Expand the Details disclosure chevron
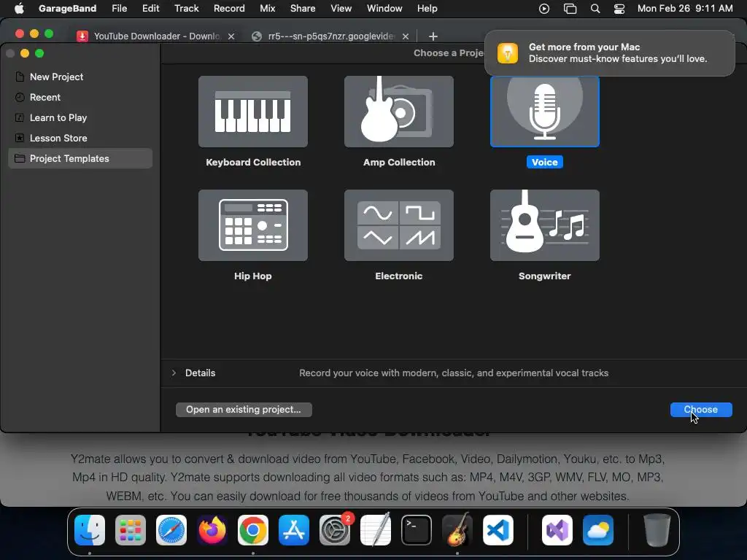 coord(174,373)
